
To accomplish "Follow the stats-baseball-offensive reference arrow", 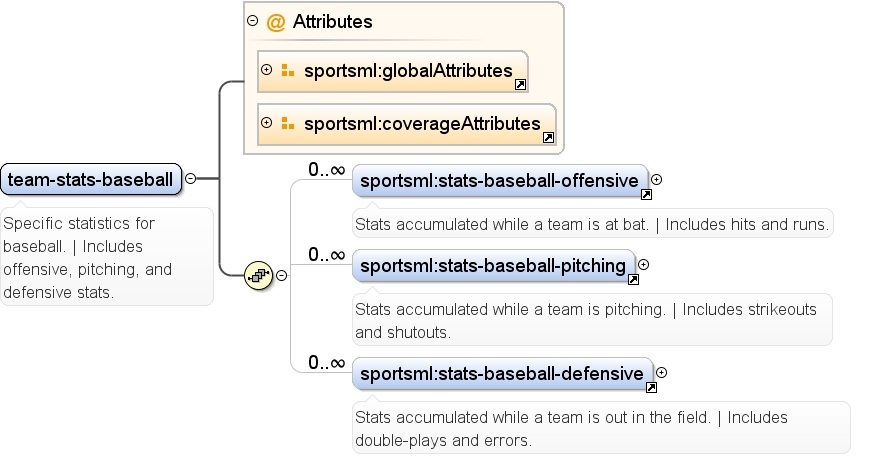I will click(x=646, y=195).
